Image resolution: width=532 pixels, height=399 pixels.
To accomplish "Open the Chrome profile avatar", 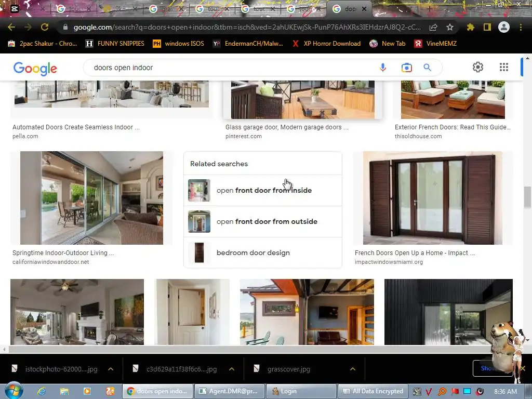I will (504, 27).
